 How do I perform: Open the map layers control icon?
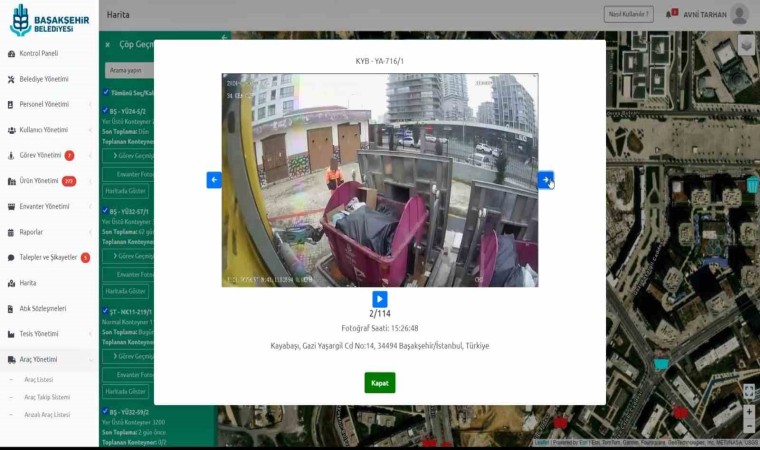[x=746, y=45]
